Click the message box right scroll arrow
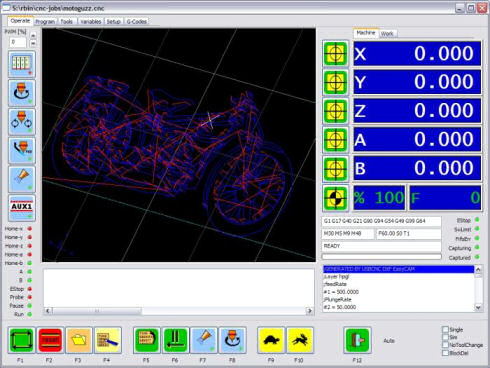The width and height of the screenshot is (490, 368). coord(310,311)
